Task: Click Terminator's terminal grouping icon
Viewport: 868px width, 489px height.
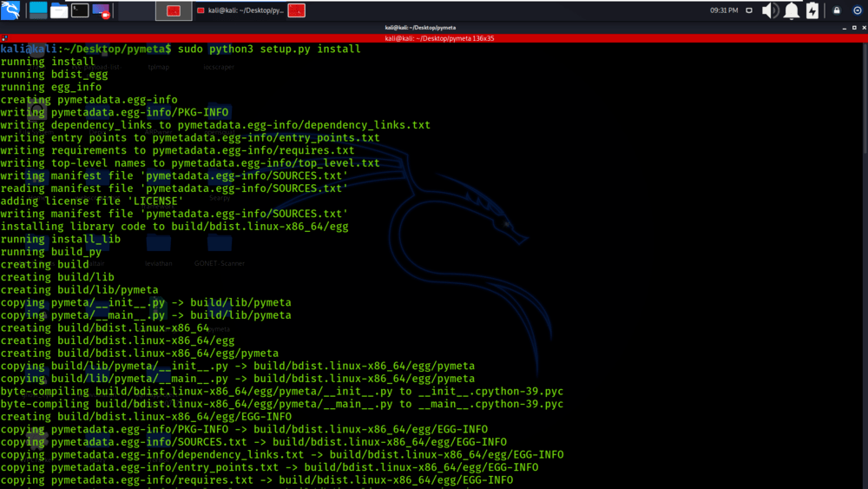Action: point(4,38)
